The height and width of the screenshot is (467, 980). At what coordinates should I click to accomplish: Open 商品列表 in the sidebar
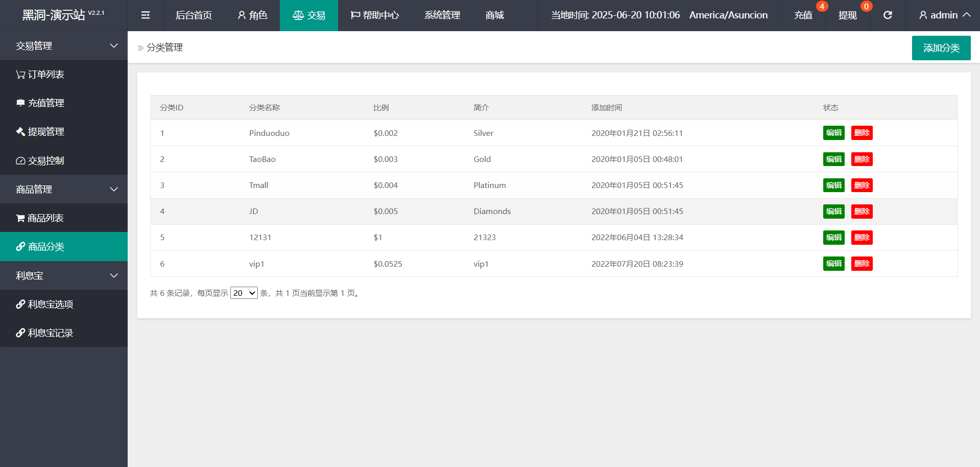point(64,218)
